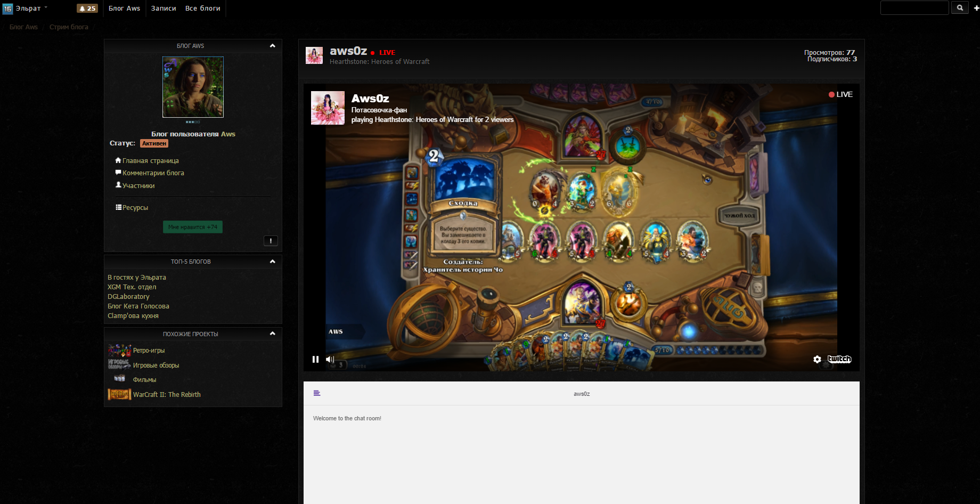Viewport: 980px width, 504px height.
Task: Open the Эльрат user dropdown
Action: click(x=31, y=9)
